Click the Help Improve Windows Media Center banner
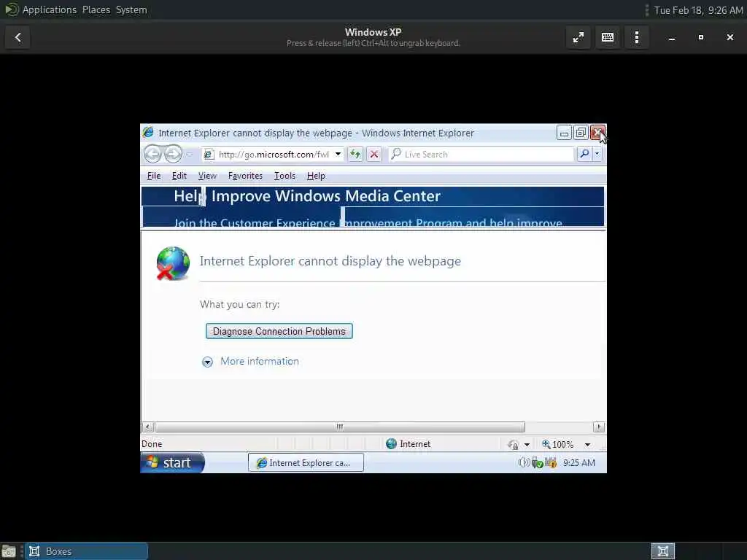Image resolution: width=747 pixels, height=560 pixels. coord(373,206)
